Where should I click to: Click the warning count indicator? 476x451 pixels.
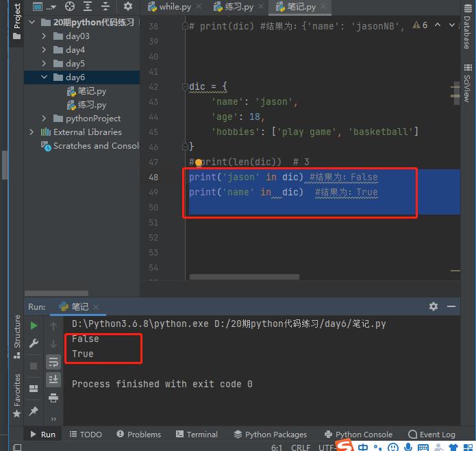420,25
